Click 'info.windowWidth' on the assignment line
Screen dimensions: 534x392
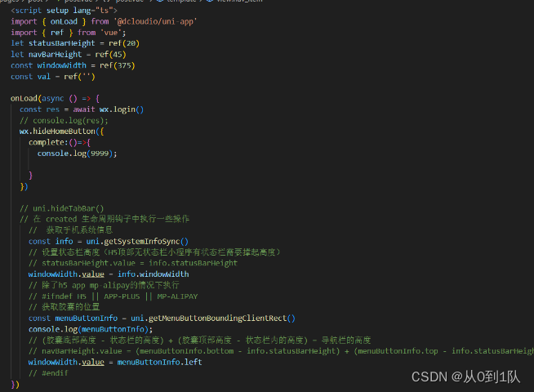[x=154, y=274]
